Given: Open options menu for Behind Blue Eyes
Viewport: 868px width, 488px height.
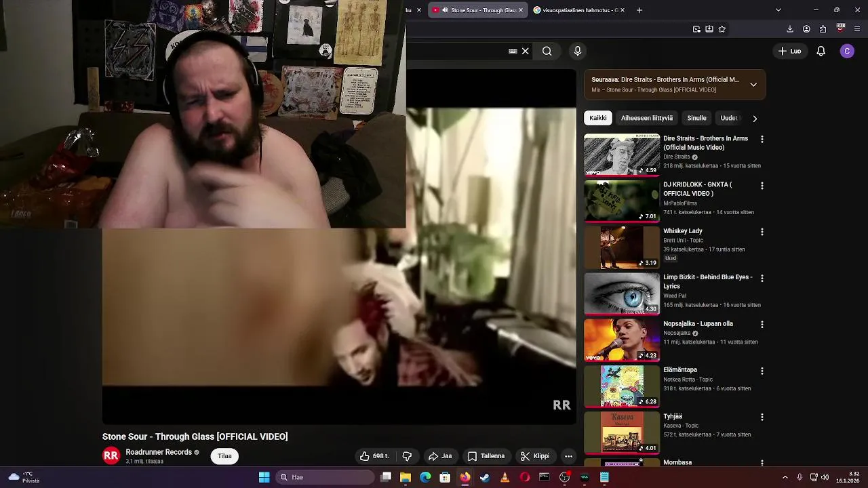Looking at the screenshot, I should [762, 278].
